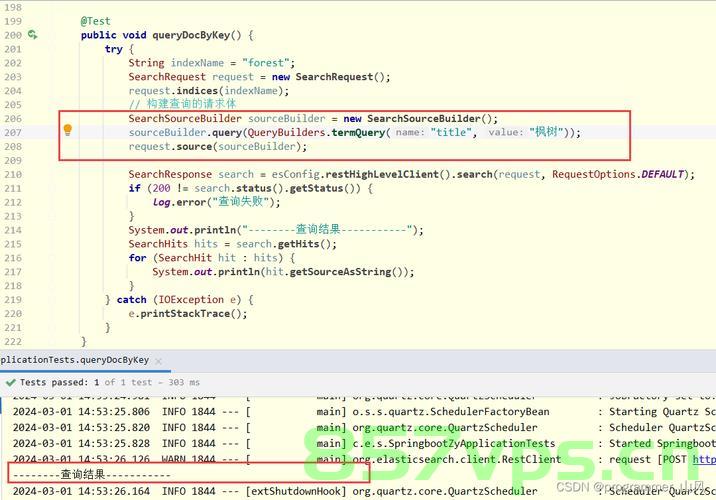Click the indices method call on line 204

pos(197,90)
